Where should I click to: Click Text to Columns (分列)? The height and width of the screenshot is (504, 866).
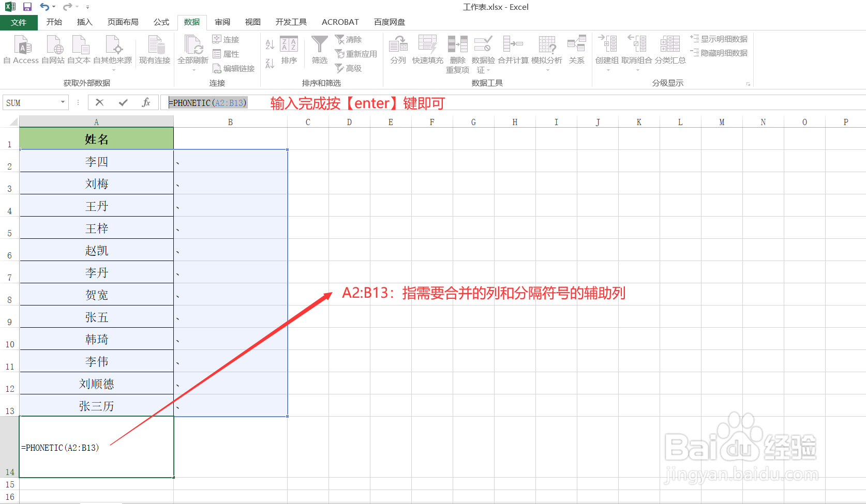398,50
